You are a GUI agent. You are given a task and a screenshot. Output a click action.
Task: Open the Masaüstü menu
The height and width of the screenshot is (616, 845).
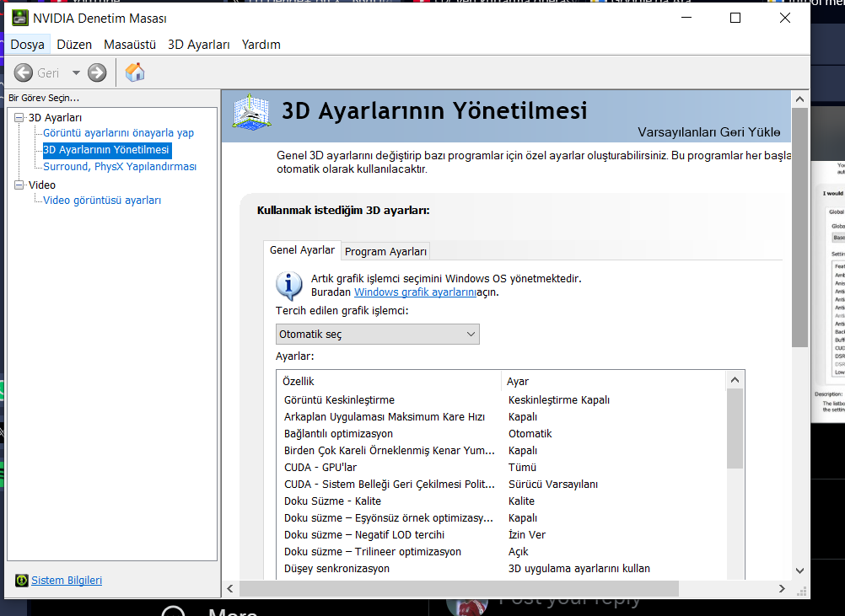point(130,45)
